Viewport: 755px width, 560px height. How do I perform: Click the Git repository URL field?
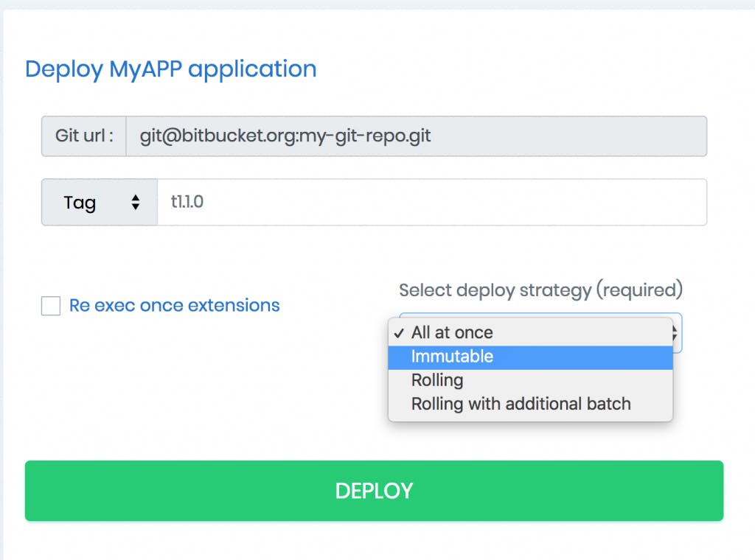pyautogui.click(x=416, y=136)
